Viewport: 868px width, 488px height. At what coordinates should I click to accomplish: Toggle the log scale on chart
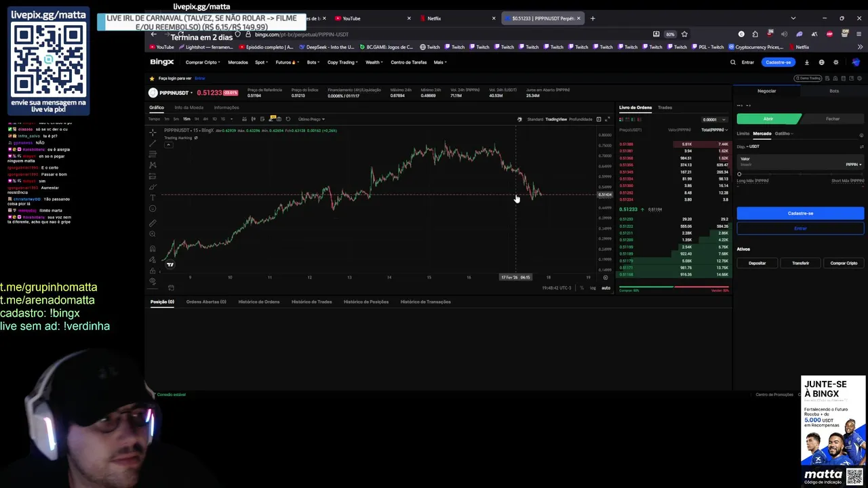pos(593,287)
